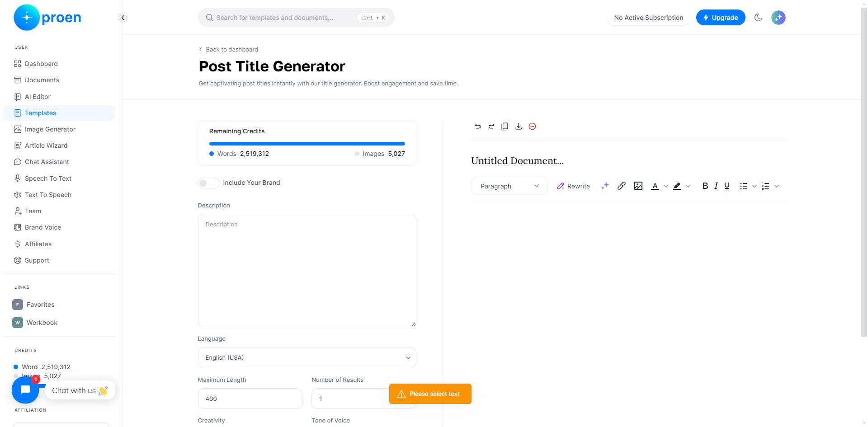
Task: Open the chat bubble widget
Action: point(25,390)
